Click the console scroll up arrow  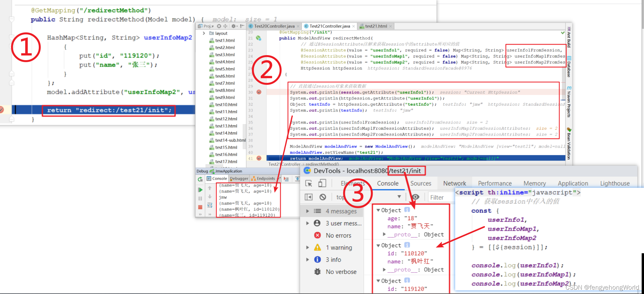point(210,188)
